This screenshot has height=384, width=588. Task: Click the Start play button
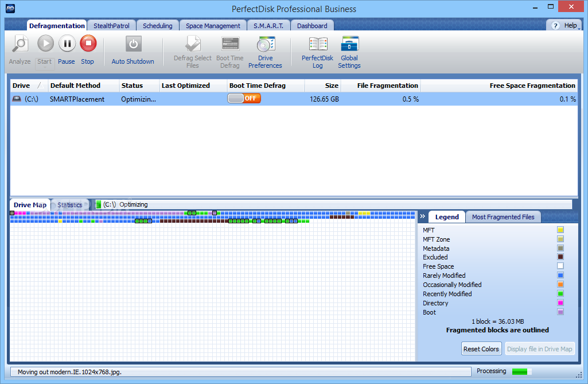45,44
